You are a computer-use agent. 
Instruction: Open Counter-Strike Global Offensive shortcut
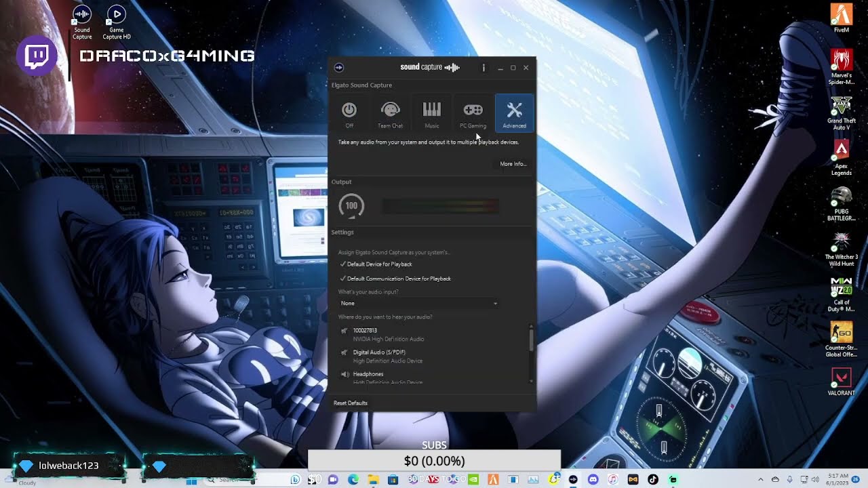(842, 340)
